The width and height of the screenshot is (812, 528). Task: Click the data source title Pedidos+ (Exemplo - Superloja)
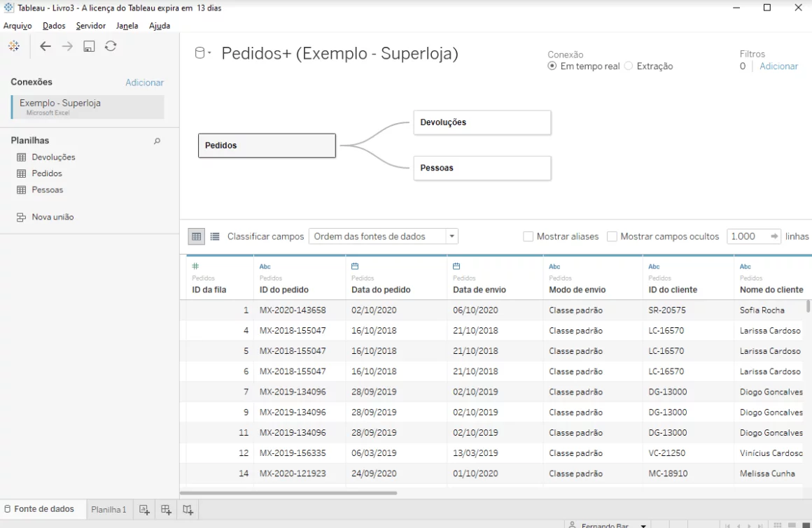[x=339, y=53]
